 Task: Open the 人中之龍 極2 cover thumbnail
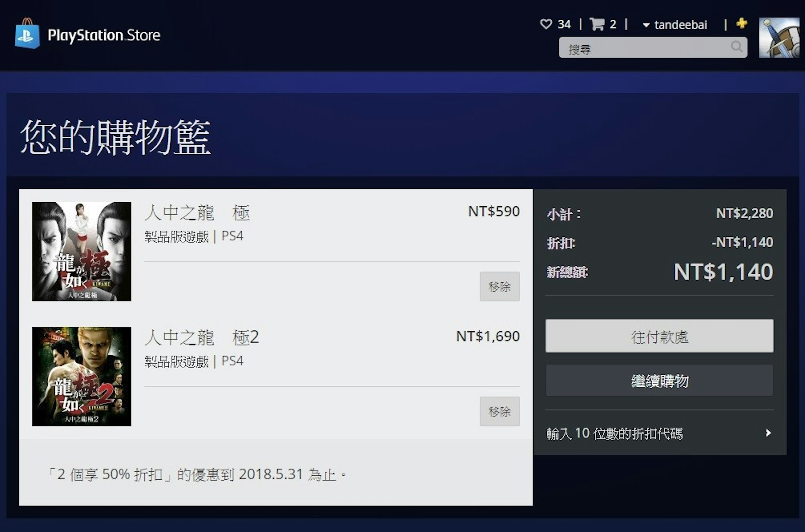coord(82,376)
